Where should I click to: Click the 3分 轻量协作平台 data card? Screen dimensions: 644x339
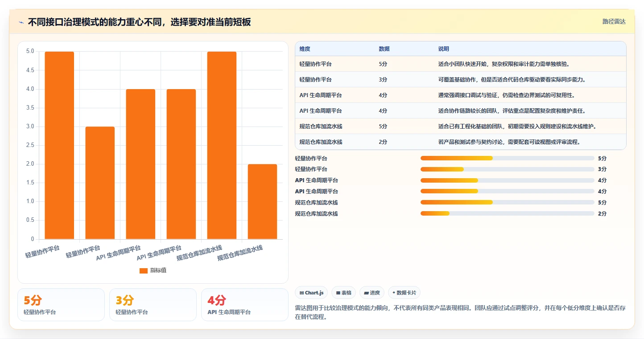click(153, 305)
